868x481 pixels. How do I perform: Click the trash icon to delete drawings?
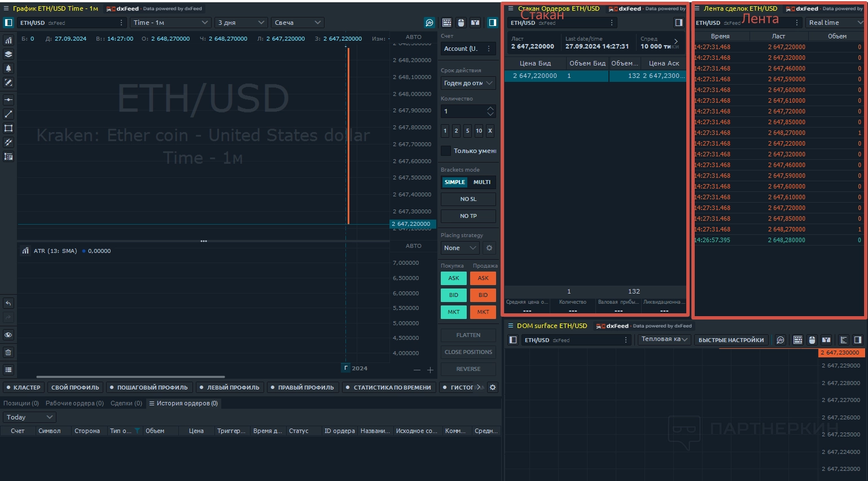point(8,352)
